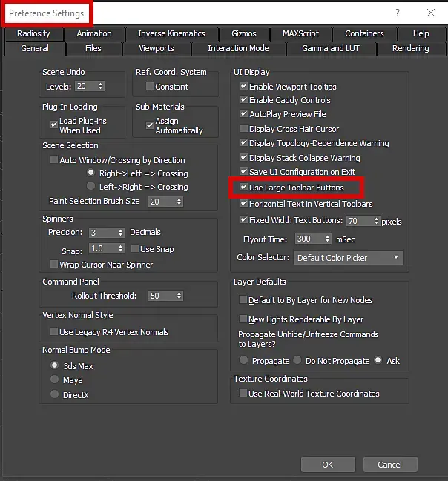Select Left->Right => Crossing radio button

90,185
